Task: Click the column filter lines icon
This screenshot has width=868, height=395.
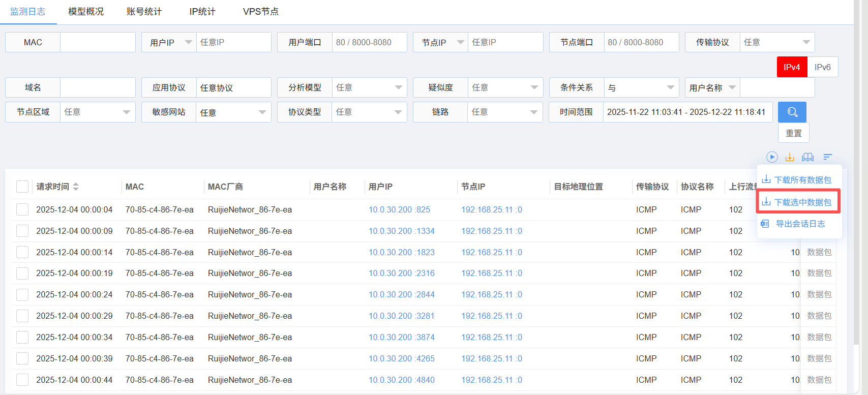Action: point(828,157)
